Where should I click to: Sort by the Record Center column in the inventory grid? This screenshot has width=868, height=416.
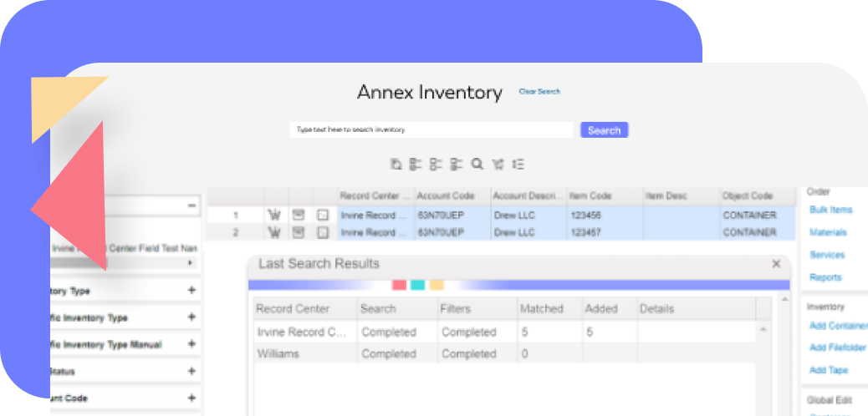(376, 195)
